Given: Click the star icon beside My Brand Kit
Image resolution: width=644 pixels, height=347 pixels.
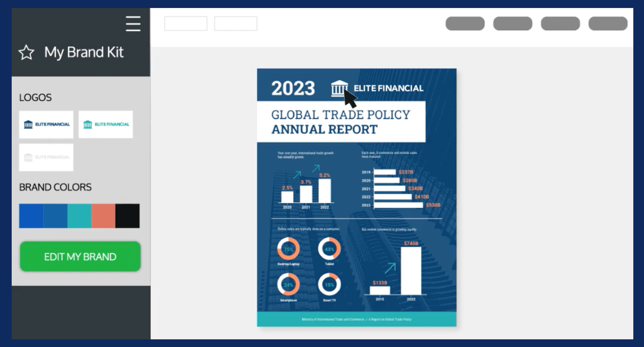Looking at the screenshot, I should (27, 52).
